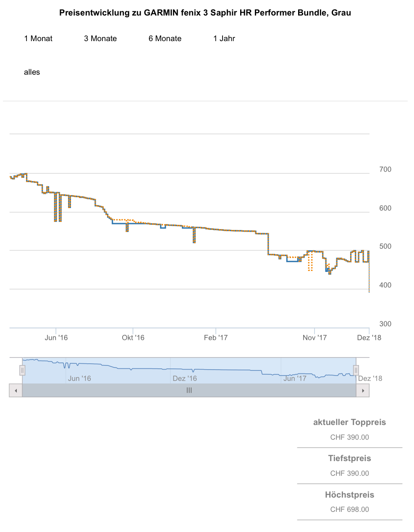Show 1 Jahr of price history
The width and height of the screenshot is (414, 532).
point(224,39)
